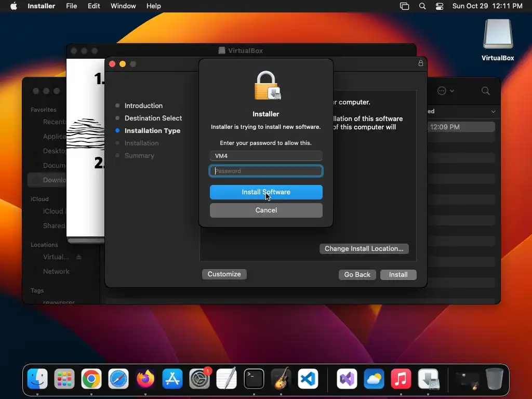Open the VirtualBox disk icon on desktop
Screen dimensions: 532x399
point(498,34)
